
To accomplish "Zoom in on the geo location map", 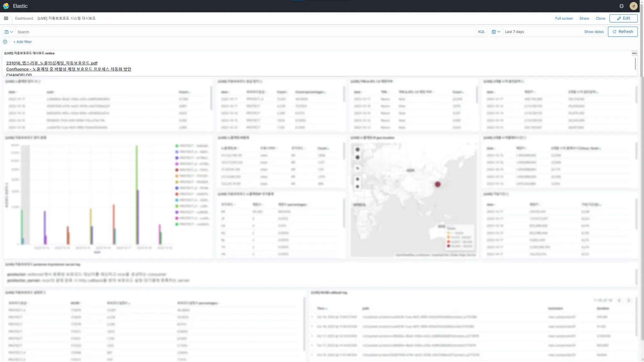I will pyautogui.click(x=358, y=150).
